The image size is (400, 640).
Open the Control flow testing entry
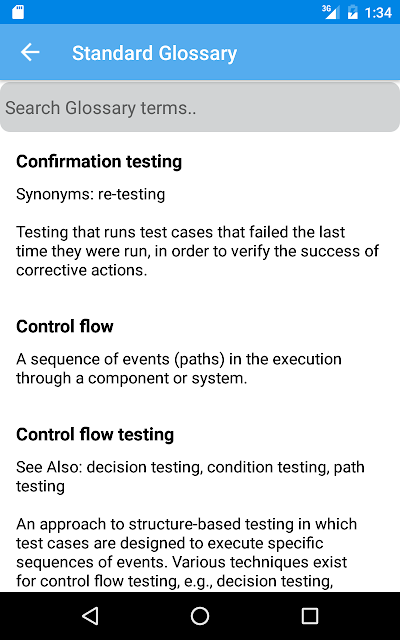pyautogui.click(x=95, y=435)
